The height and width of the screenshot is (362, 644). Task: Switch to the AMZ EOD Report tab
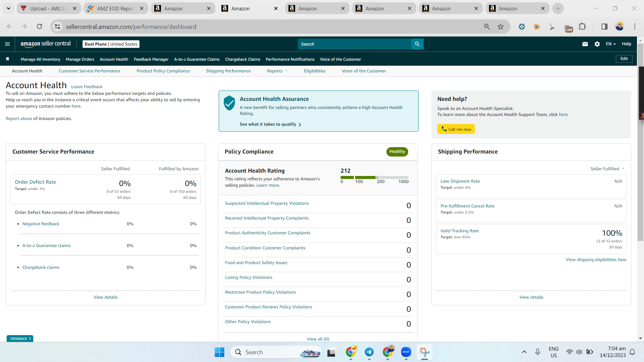[x=116, y=8]
